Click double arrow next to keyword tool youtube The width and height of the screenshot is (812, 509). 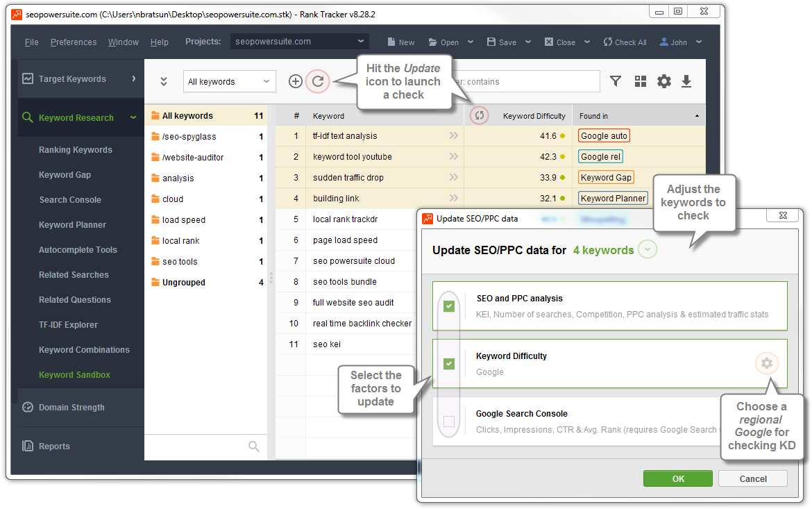click(454, 156)
